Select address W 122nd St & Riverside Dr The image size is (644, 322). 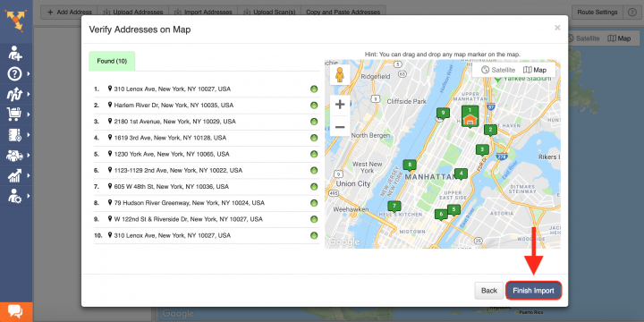tap(207, 219)
